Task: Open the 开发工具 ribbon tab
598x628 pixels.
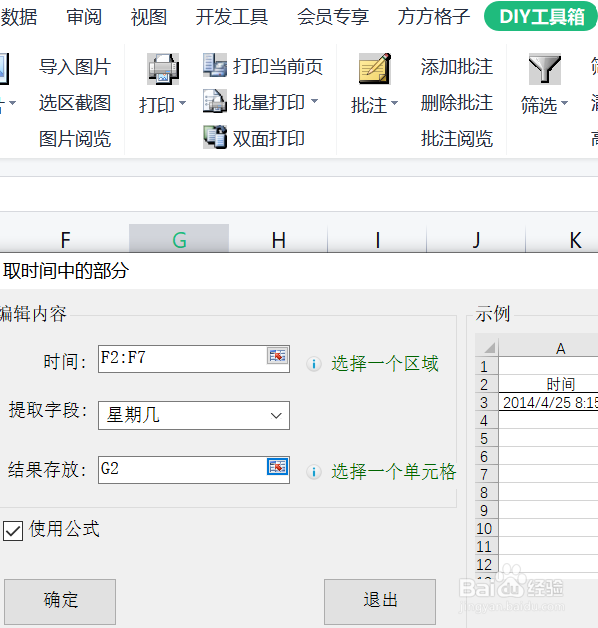Action: pyautogui.click(x=232, y=17)
